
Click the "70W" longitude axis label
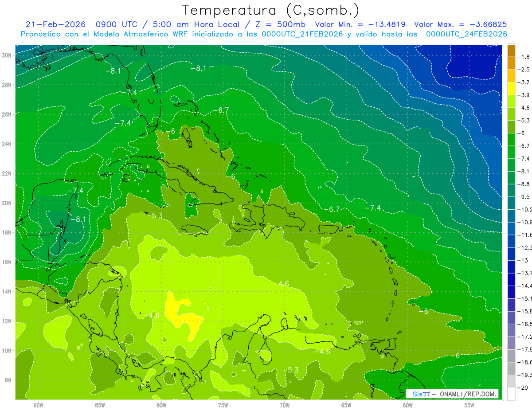pyautogui.click(x=285, y=405)
